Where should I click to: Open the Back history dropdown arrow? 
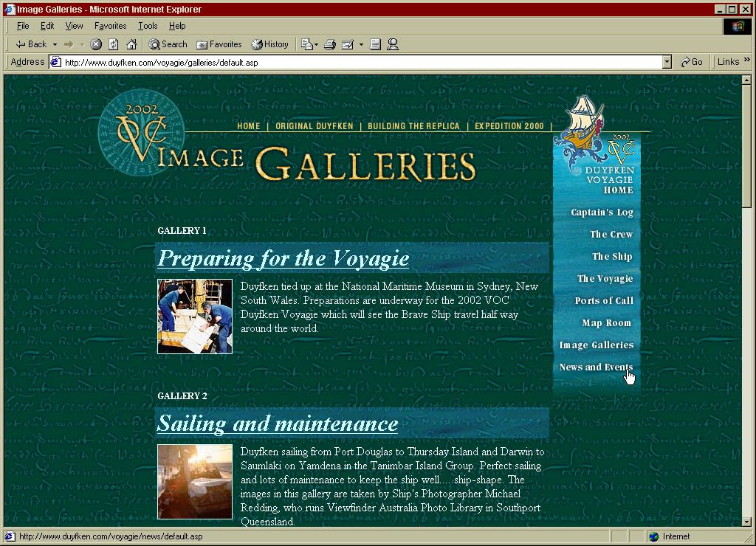(55, 44)
